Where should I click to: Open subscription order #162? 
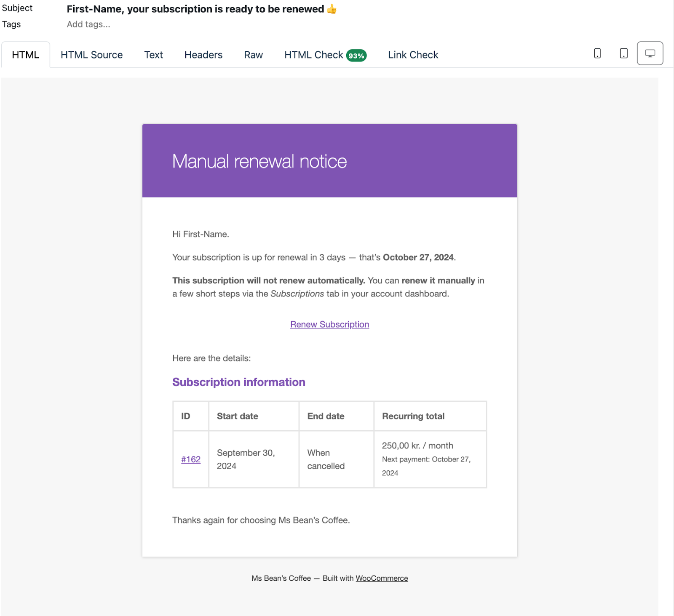190,459
